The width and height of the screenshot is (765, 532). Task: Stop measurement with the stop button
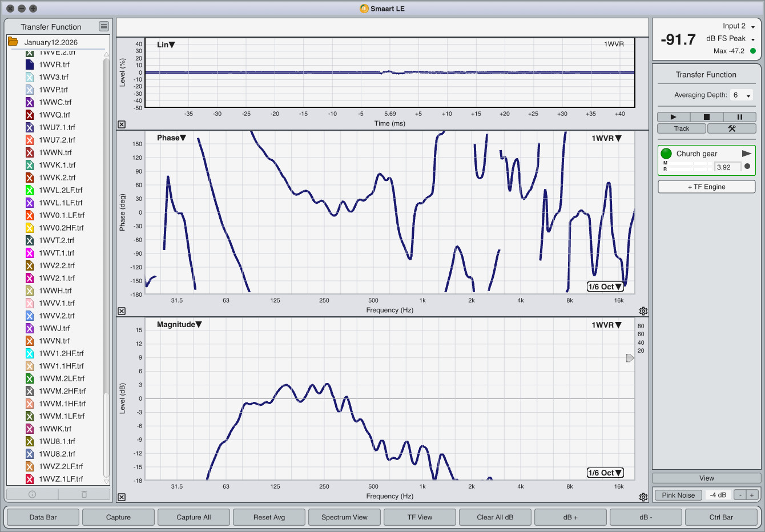(x=706, y=117)
